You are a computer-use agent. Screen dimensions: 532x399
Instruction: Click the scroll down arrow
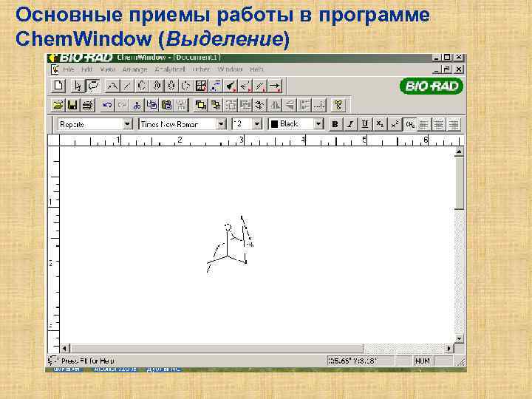point(459,338)
